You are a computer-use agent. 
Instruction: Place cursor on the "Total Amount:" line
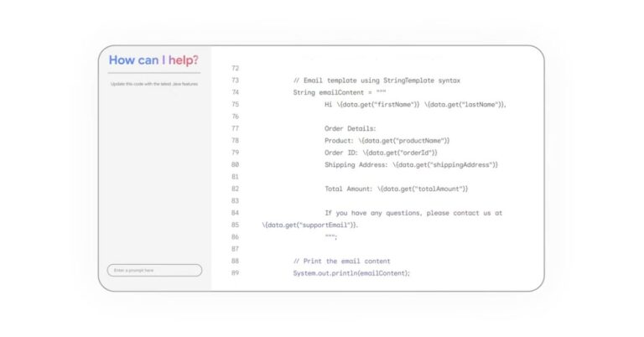click(396, 189)
